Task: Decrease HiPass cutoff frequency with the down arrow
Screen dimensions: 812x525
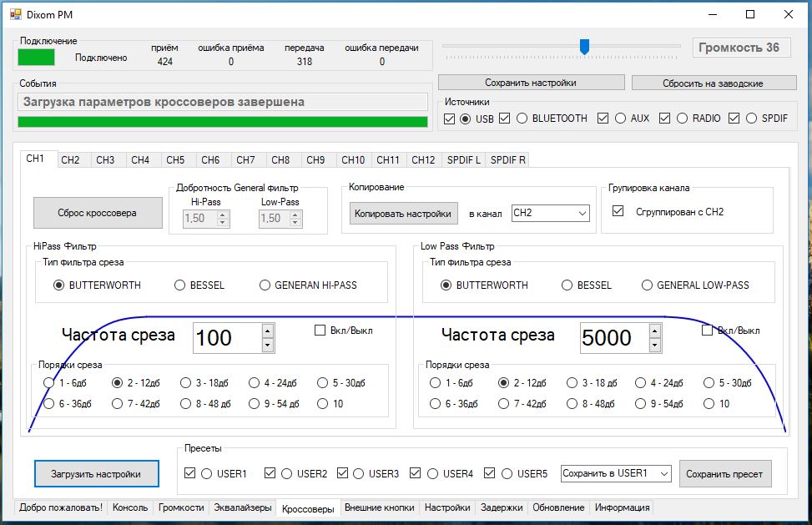Action: coord(268,346)
